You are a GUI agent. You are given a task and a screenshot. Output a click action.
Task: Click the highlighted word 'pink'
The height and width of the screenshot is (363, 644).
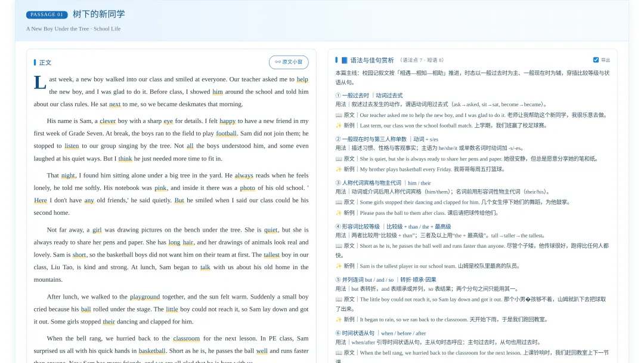pyautogui.click(x=160, y=188)
